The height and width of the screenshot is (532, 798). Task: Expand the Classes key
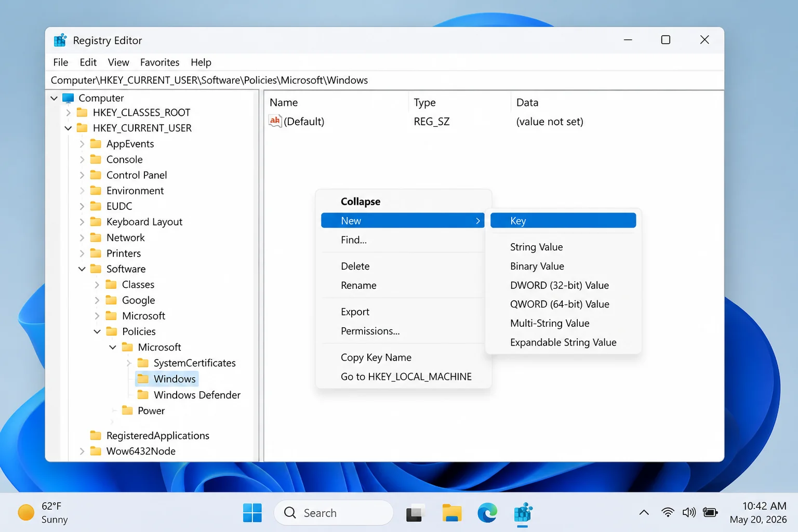tap(97, 284)
